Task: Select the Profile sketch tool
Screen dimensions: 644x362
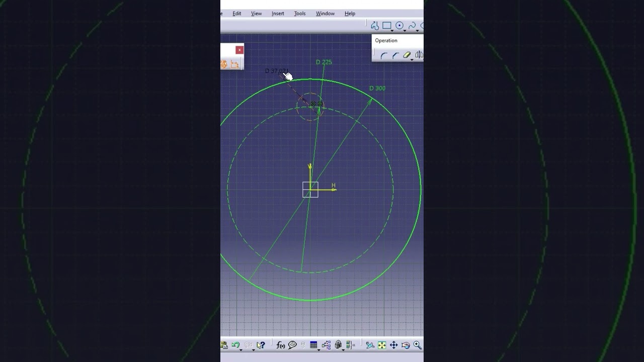Action: click(x=374, y=26)
